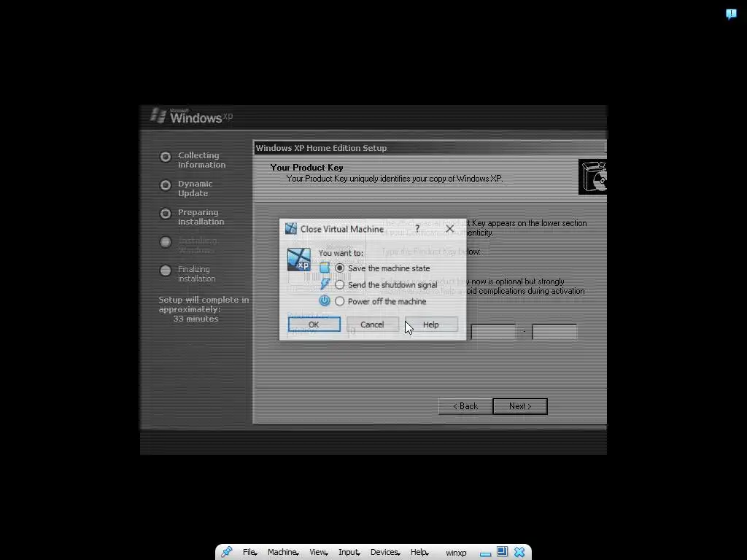Toggle the pin icon on mini toolbar
The width and height of the screenshot is (747, 560).
click(226, 552)
